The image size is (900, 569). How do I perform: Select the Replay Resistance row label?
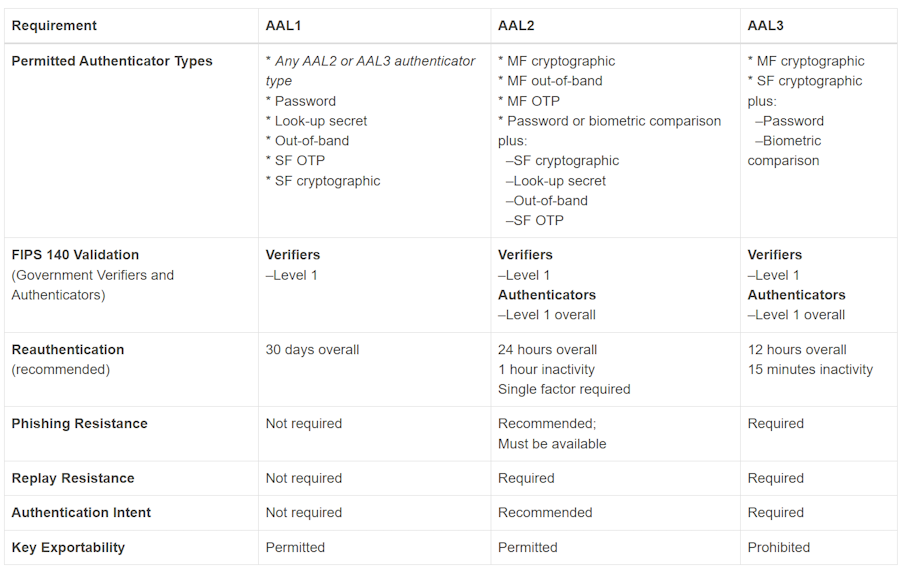(73, 478)
